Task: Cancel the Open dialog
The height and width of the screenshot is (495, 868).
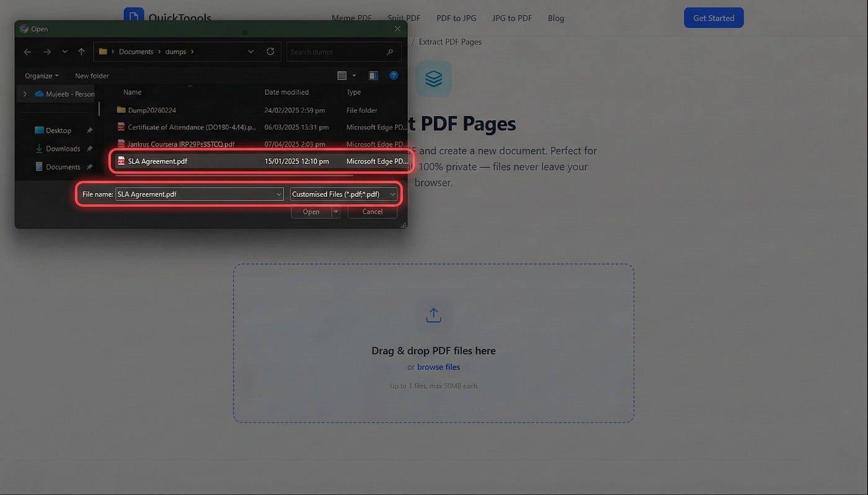Action: pos(372,212)
